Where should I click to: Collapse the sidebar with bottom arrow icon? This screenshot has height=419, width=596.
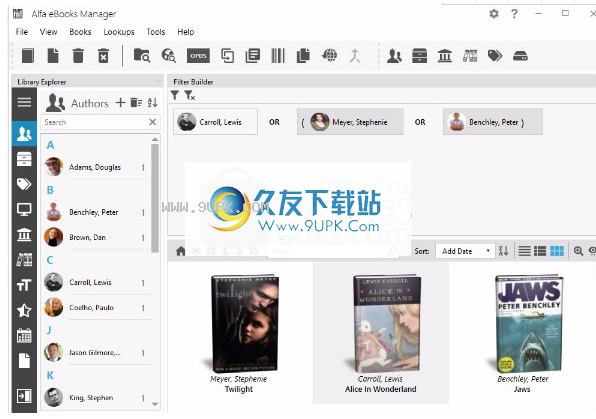click(24, 396)
